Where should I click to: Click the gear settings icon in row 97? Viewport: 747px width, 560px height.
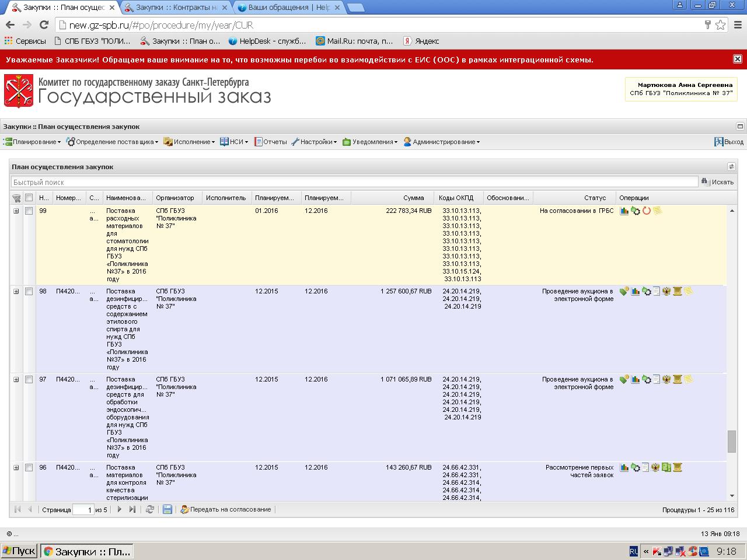(x=647, y=379)
